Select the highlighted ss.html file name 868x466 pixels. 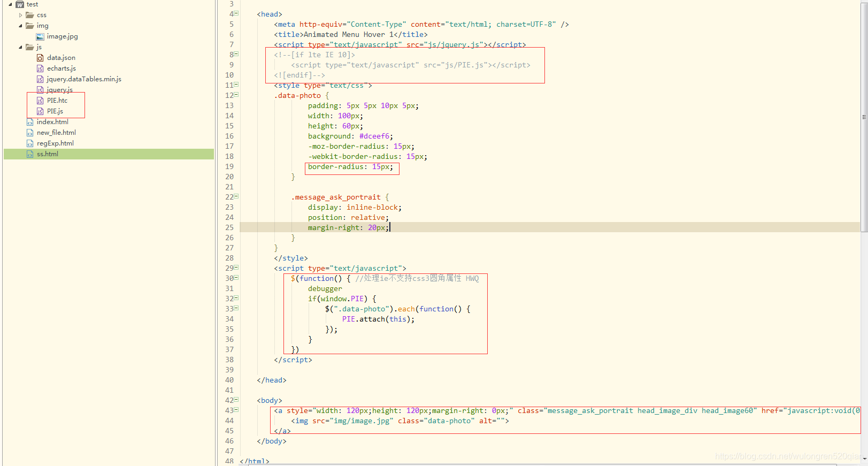(47, 154)
